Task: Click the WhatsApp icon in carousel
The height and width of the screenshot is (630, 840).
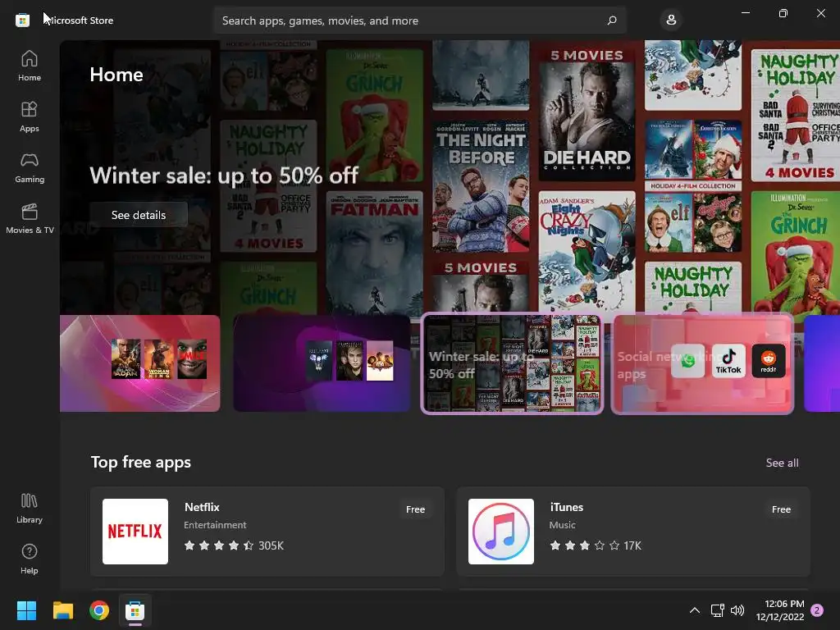Action: click(688, 361)
